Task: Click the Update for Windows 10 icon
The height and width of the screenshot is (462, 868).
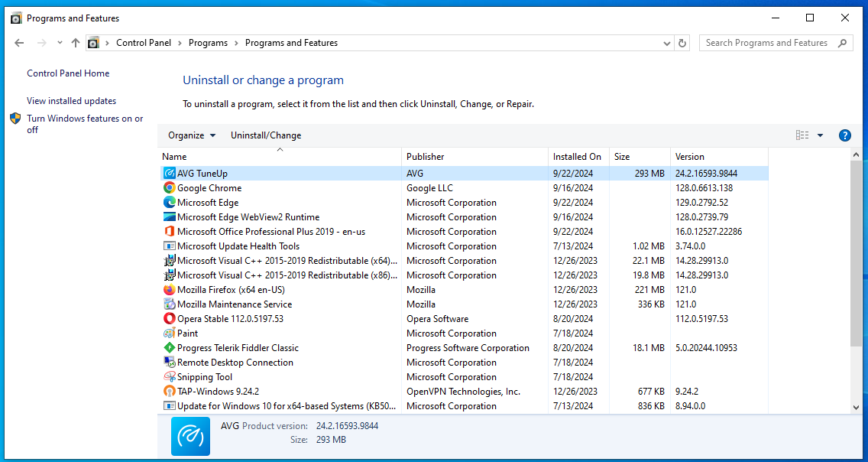Action: coord(170,405)
